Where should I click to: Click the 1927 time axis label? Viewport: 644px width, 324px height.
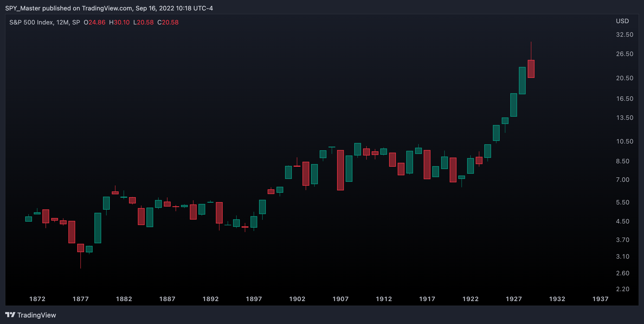[514, 299]
